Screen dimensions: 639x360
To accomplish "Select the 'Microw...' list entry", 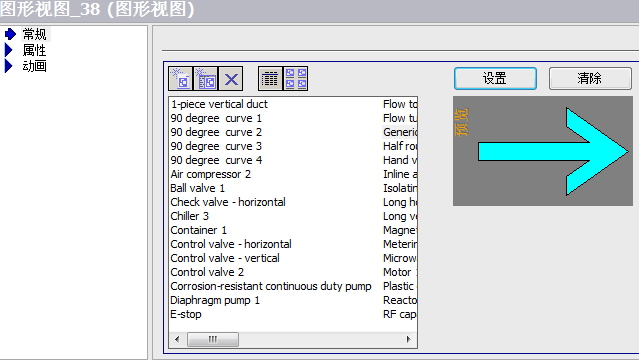I will tap(400, 258).
